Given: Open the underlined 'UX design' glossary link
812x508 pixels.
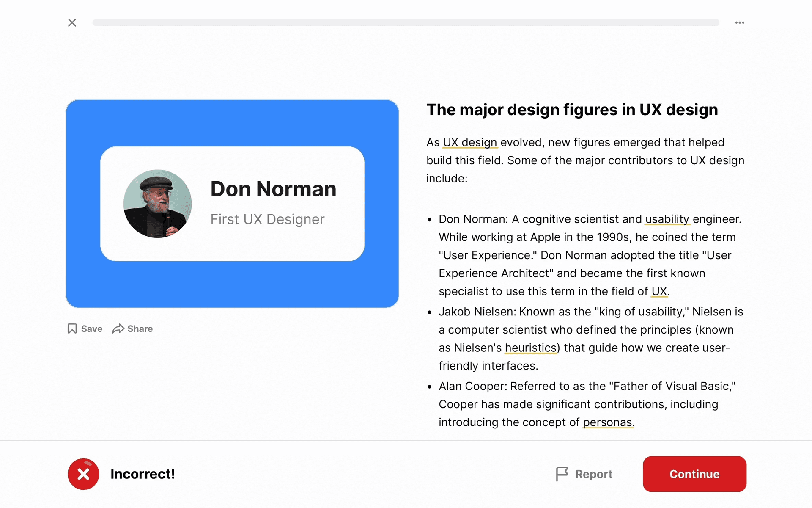Looking at the screenshot, I should tap(469, 142).
